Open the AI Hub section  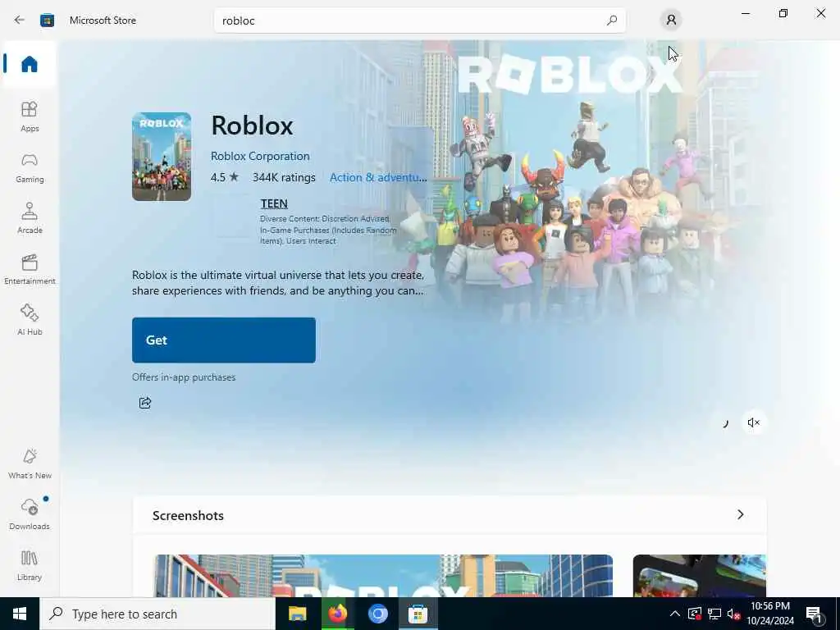click(x=30, y=320)
